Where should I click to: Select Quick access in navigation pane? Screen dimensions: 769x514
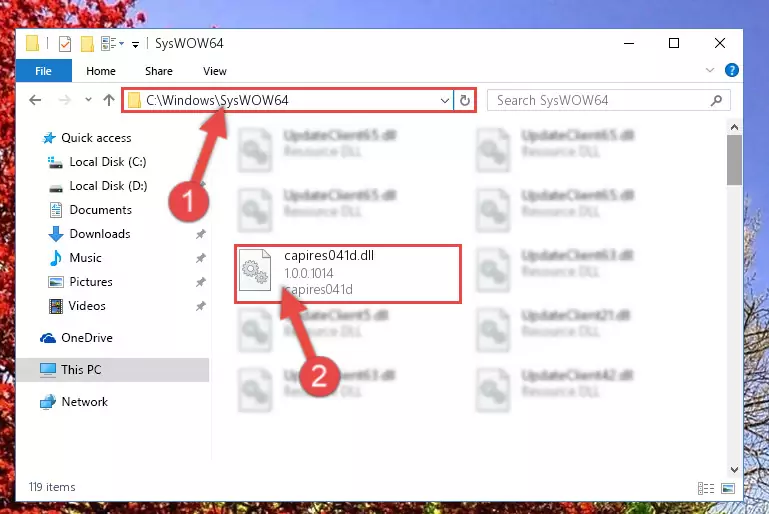point(96,138)
